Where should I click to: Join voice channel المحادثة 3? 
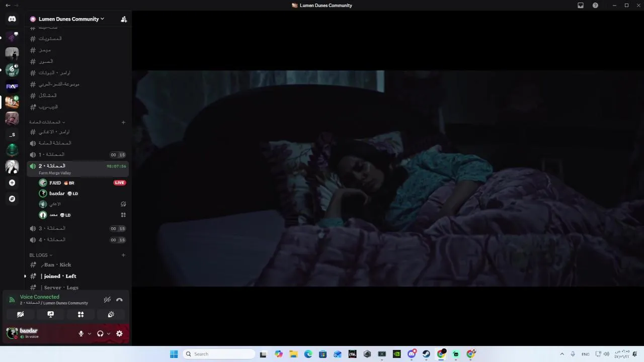77,228
